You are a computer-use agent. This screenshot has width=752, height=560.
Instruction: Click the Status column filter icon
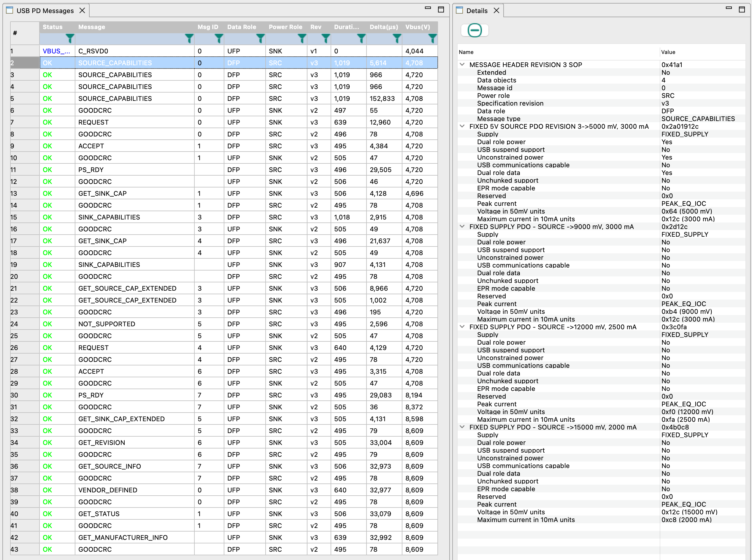coord(69,39)
